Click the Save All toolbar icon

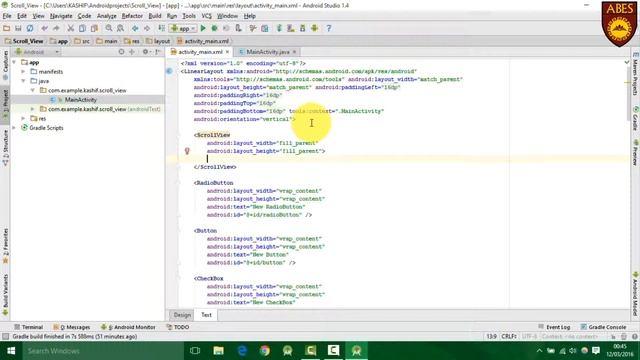[x=18, y=28]
